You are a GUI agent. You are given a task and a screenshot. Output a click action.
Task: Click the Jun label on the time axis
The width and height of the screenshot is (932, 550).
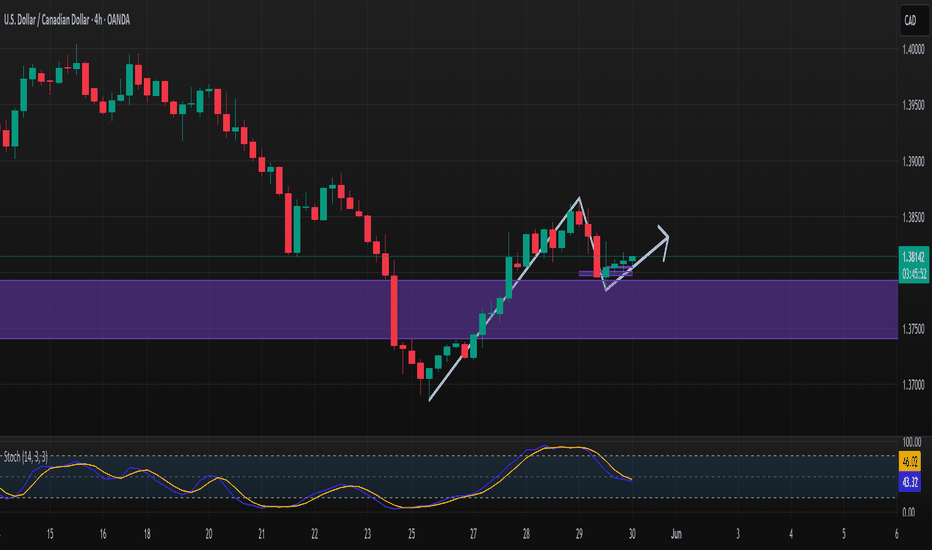(x=676, y=534)
